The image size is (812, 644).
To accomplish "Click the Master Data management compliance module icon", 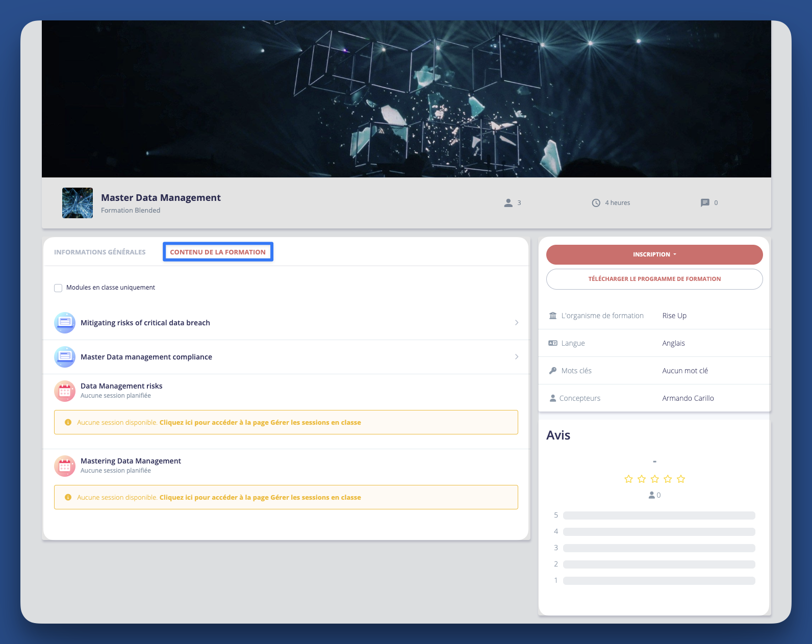I will [x=65, y=357].
